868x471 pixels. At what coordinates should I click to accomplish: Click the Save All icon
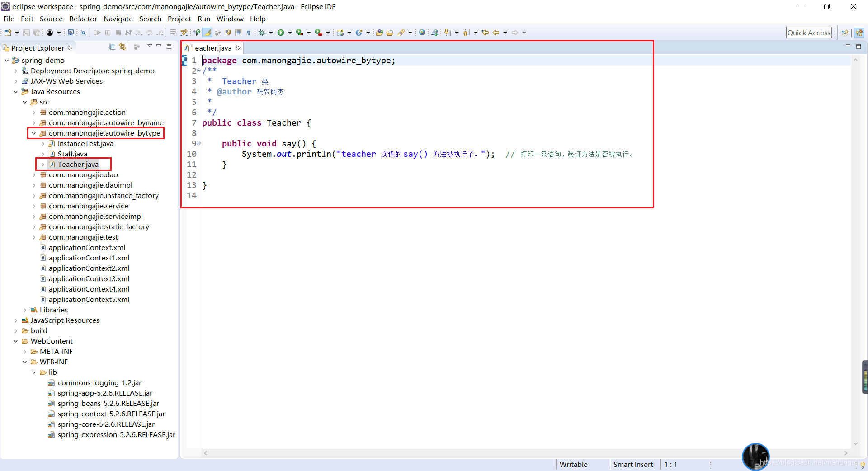[x=37, y=33]
